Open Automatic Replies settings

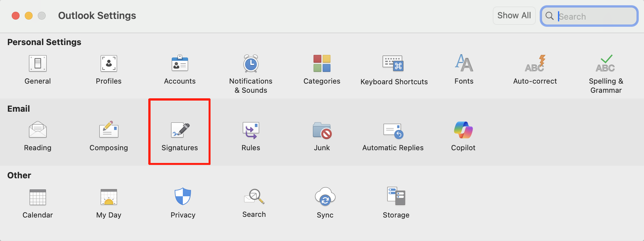[393, 130]
